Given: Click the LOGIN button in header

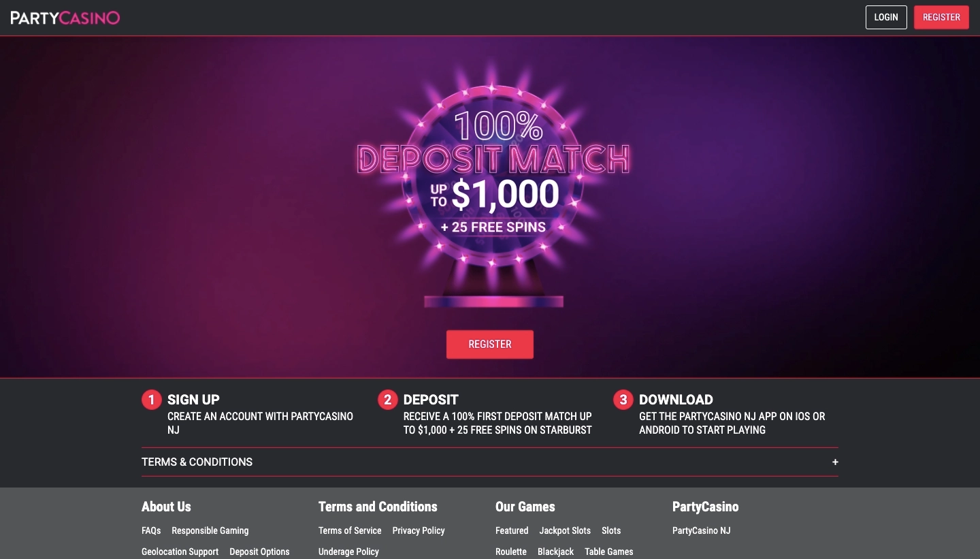Looking at the screenshot, I should 886,18.
